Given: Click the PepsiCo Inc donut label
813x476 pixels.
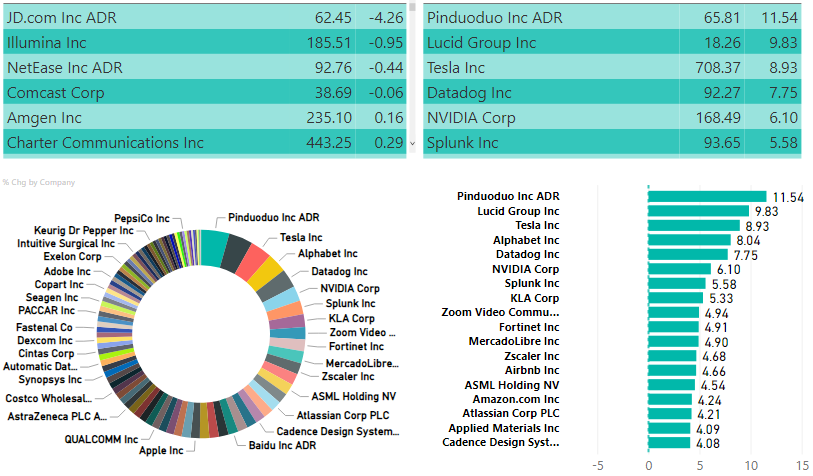Looking at the screenshot, I should pyautogui.click(x=142, y=219).
